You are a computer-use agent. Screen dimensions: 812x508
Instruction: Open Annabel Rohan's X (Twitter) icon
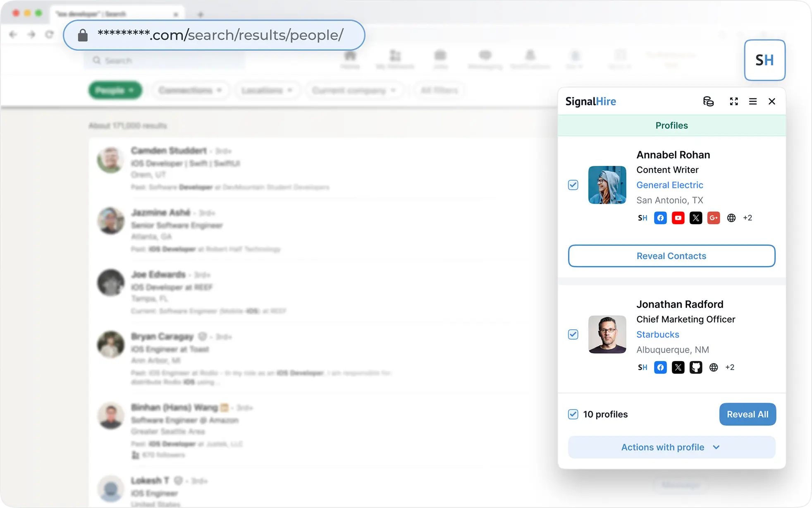[696, 218]
